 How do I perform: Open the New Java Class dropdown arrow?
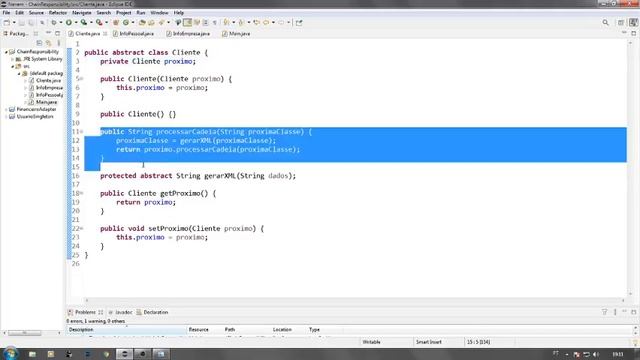tap(133, 22)
